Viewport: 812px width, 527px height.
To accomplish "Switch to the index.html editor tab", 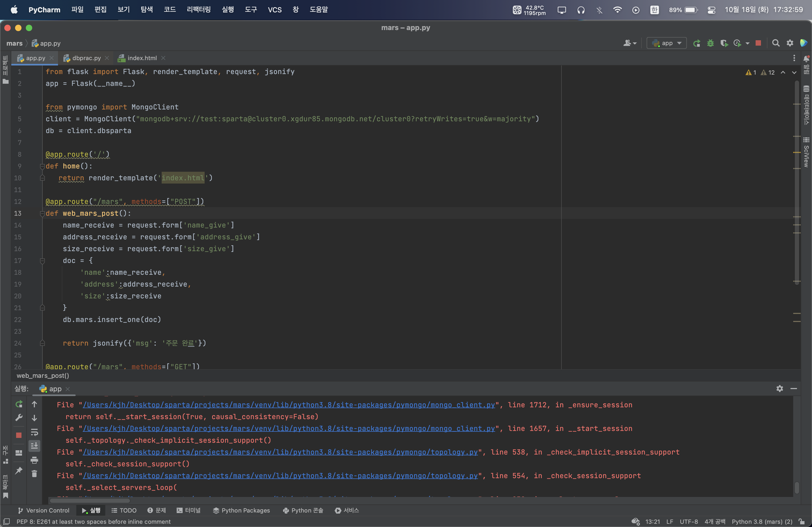I will [x=141, y=58].
